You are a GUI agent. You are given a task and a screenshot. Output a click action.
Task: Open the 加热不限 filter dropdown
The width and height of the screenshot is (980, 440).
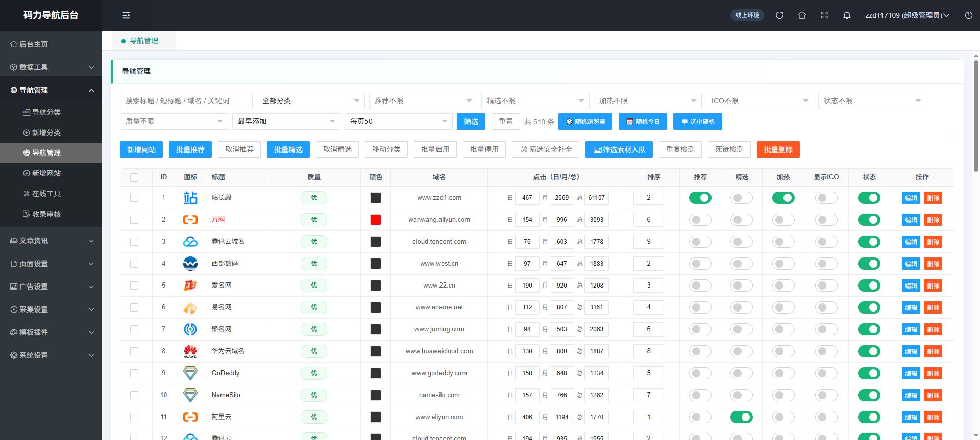(x=648, y=101)
